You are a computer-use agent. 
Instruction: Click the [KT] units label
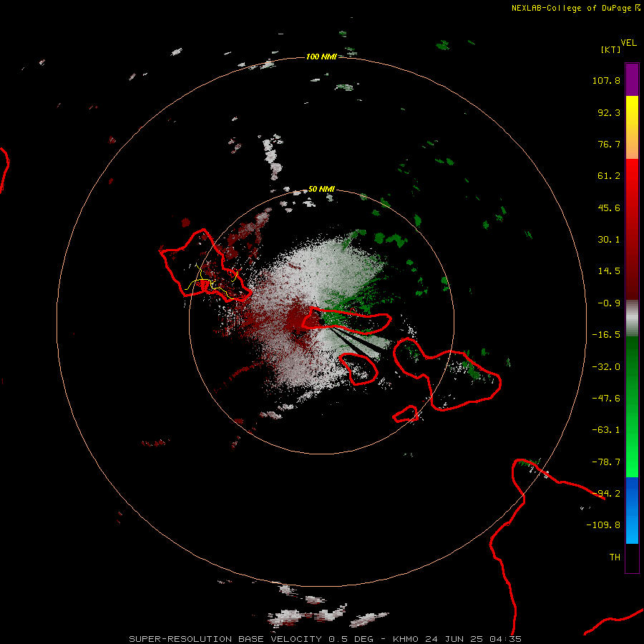coord(611,49)
